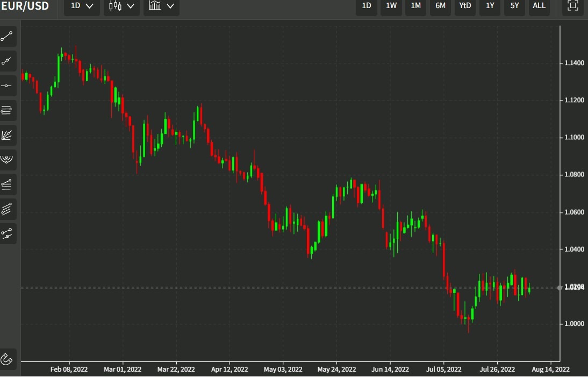The width and height of the screenshot is (588, 377).
Task: Select the Gann fan tool
Action: click(x=7, y=135)
